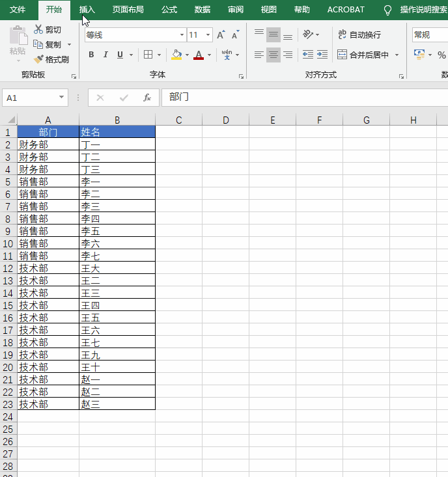Expand the Copy options arrow

(x=70, y=45)
